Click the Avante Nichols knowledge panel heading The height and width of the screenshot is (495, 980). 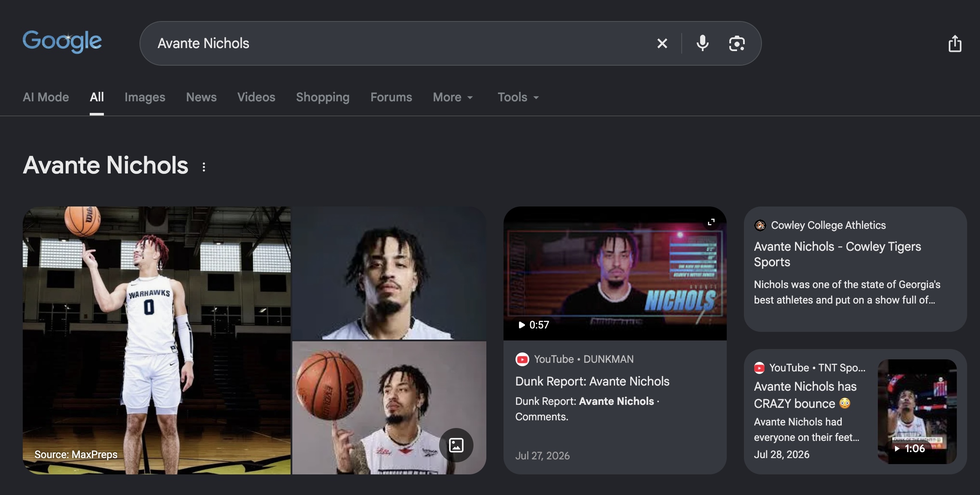coord(106,165)
